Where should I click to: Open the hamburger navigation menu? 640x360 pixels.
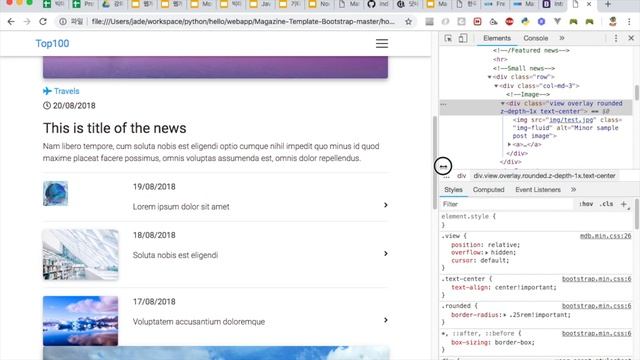point(382,43)
